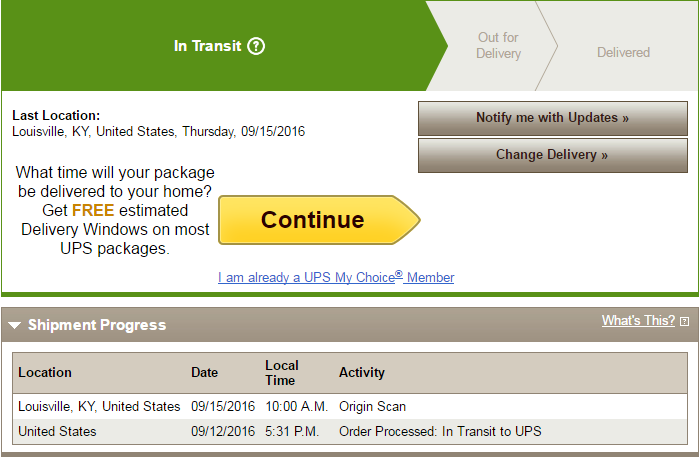Click the Date column header
Image resolution: width=699 pixels, height=458 pixels.
pyautogui.click(x=204, y=372)
